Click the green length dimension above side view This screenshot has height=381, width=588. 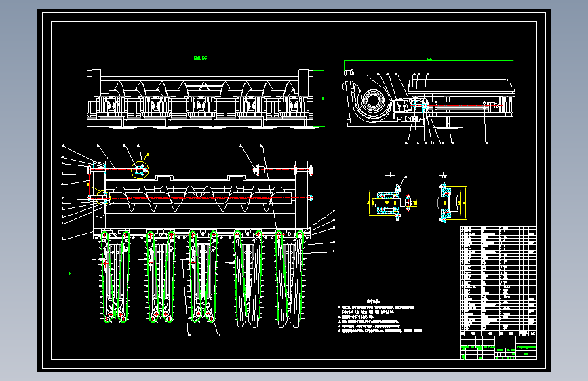[x=429, y=60]
